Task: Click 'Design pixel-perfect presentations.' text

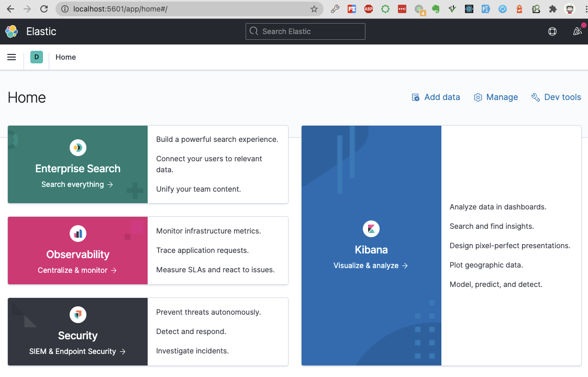Action: pos(510,246)
